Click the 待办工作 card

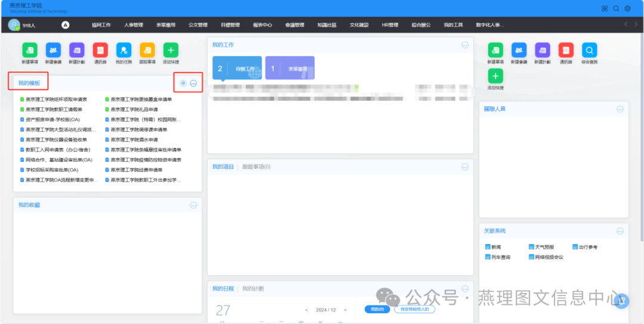point(237,69)
